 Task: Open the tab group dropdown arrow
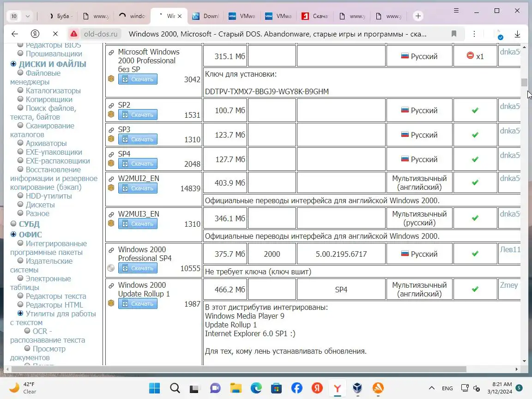tap(28, 16)
